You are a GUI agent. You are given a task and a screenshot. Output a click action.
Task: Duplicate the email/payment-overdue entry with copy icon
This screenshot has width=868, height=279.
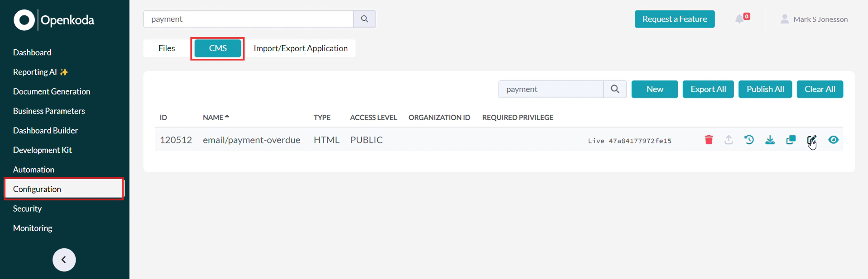pos(791,140)
